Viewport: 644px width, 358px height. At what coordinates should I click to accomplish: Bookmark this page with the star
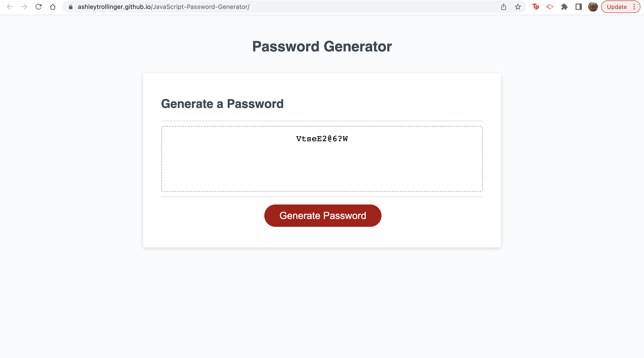point(517,7)
